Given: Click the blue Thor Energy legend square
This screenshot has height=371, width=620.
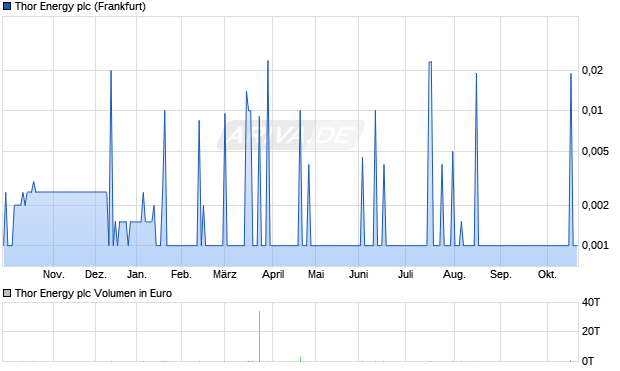Looking at the screenshot, I should click(7, 6).
